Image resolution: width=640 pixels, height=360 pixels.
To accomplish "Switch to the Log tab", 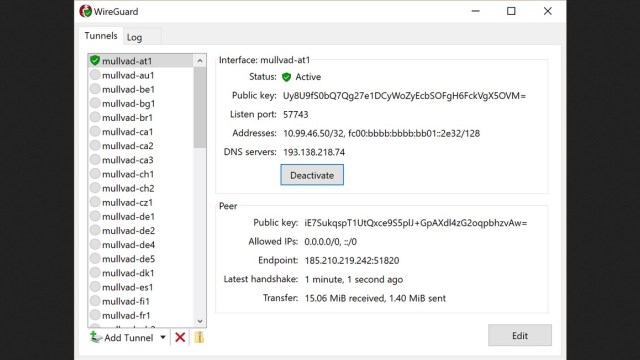I will 134,38.
